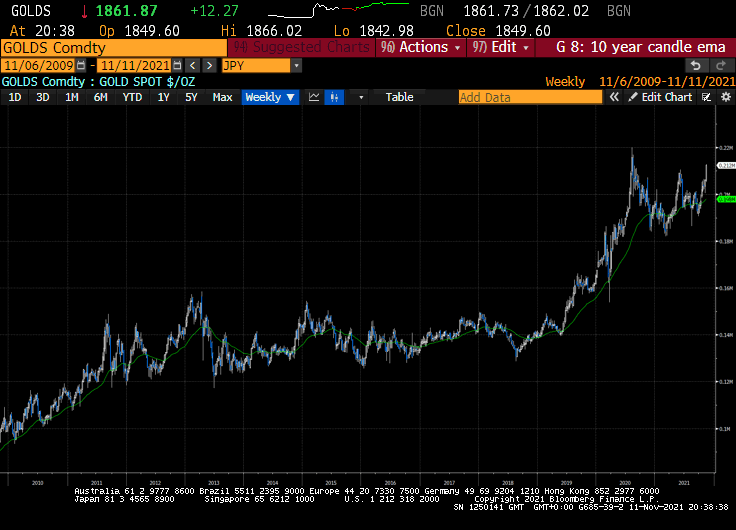Select the 6M range tab
This screenshot has width=736, height=530.
tap(100, 97)
